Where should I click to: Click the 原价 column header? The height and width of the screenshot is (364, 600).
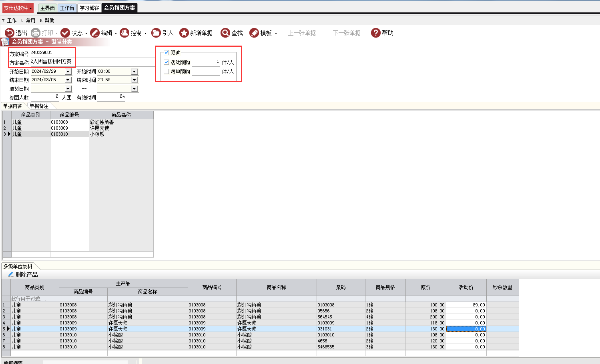426,287
